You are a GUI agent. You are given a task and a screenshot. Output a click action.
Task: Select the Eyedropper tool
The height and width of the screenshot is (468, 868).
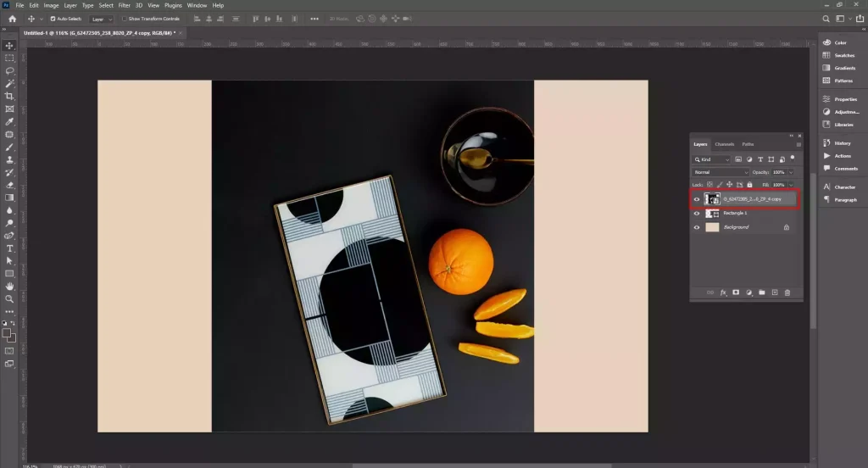[x=9, y=122]
